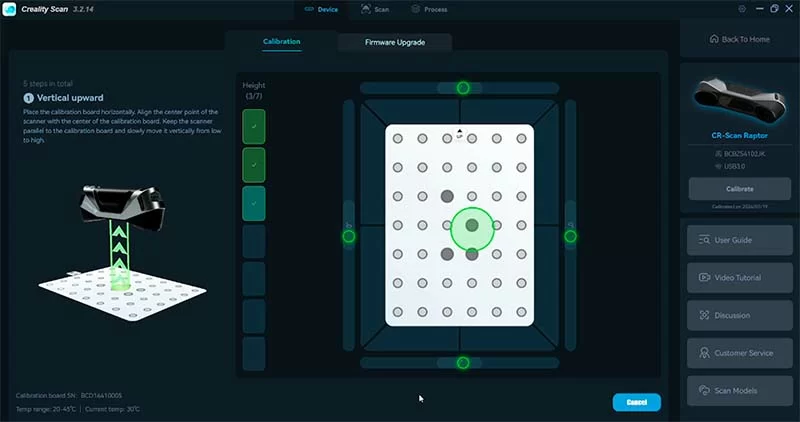This screenshot has height=422, width=800.
Task: Click the version number "3.2.14"
Action: [83, 9]
